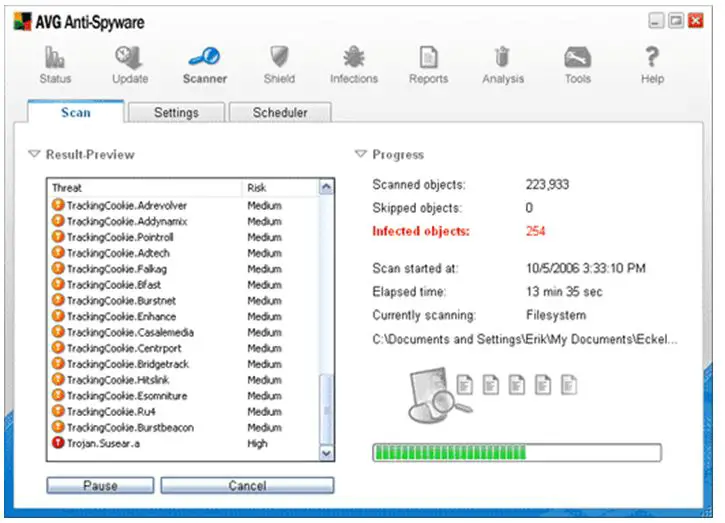725x523 pixels.
Task: Collapse the Progress section
Action: pyautogui.click(x=361, y=154)
